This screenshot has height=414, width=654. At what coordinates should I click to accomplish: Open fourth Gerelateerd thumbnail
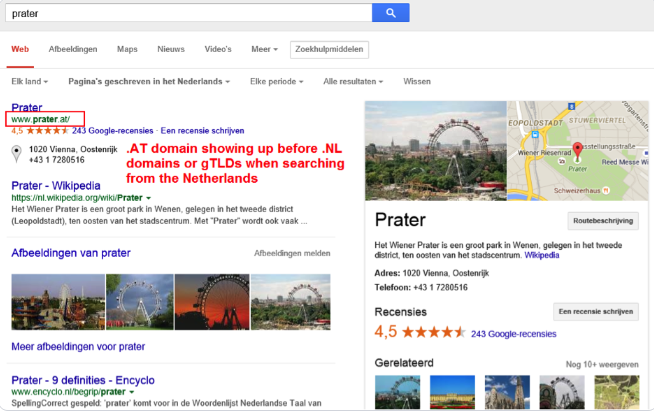(x=562, y=392)
